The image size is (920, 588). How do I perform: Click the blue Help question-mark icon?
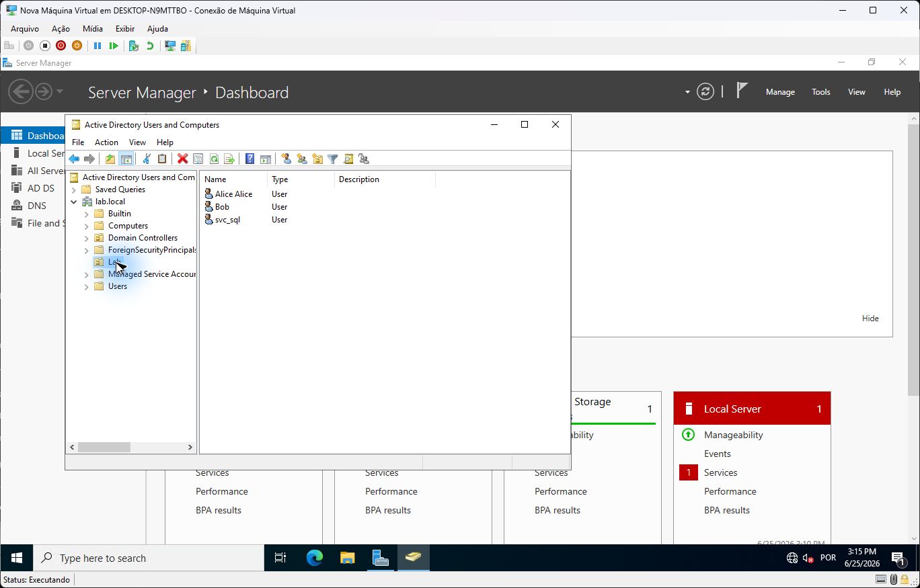tap(250, 159)
